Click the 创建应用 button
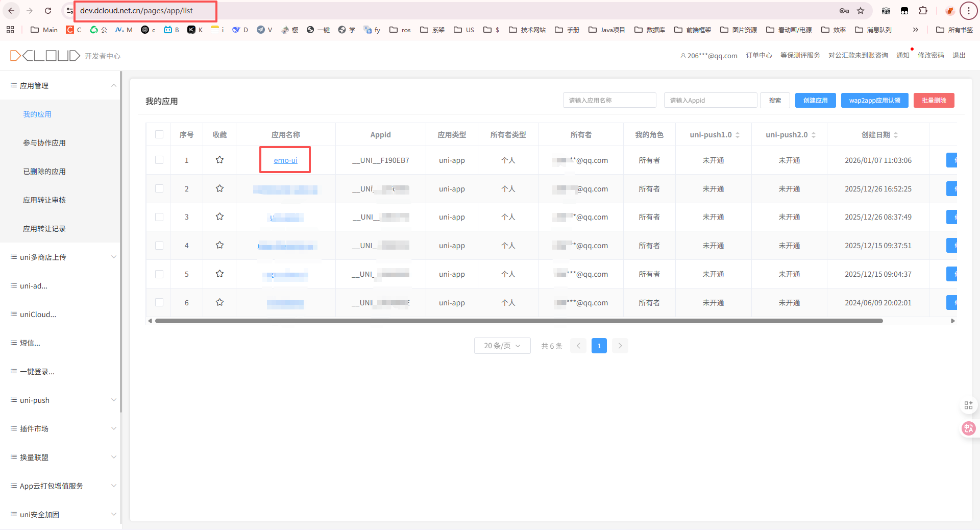This screenshot has width=980, height=530. point(815,100)
